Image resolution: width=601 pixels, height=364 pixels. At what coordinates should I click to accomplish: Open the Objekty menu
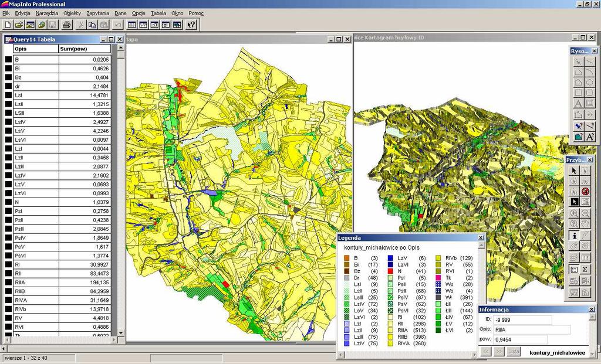tap(72, 13)
